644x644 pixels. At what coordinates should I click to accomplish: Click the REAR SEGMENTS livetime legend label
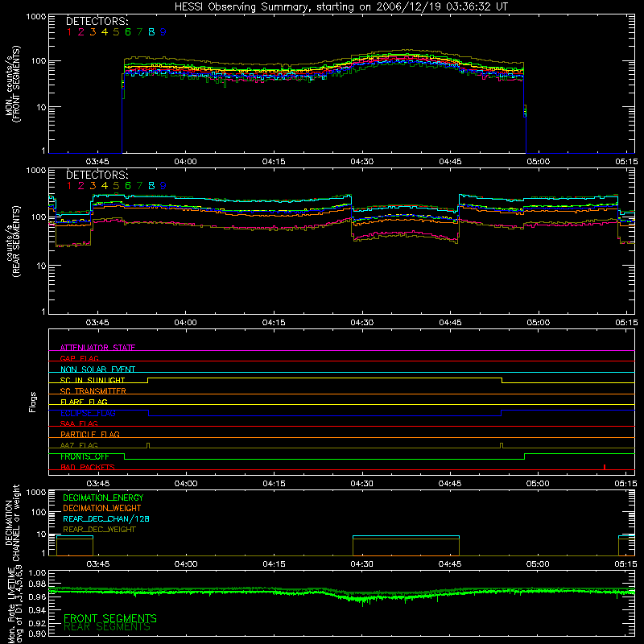107,627
